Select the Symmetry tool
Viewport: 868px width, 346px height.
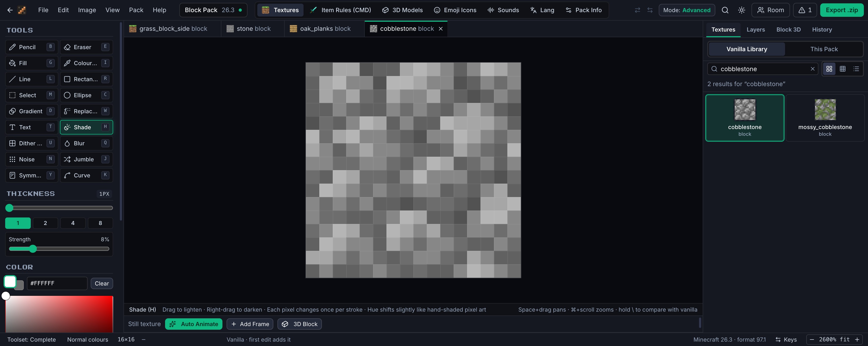[32, 175]
